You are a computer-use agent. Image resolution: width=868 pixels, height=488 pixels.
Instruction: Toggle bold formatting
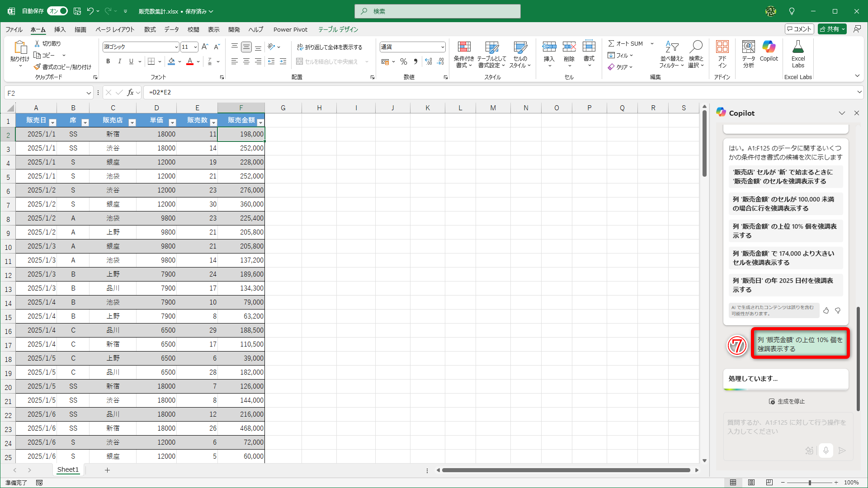pos(108,61)
